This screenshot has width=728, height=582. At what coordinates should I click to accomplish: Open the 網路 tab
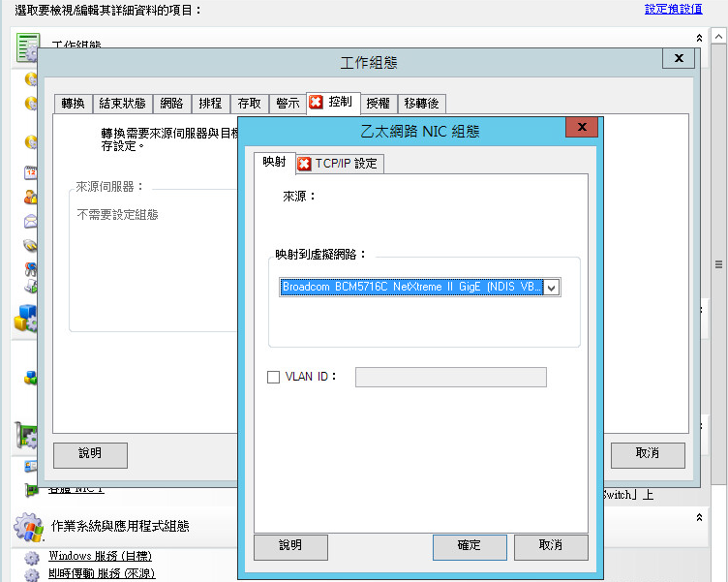tap(171, 103)
